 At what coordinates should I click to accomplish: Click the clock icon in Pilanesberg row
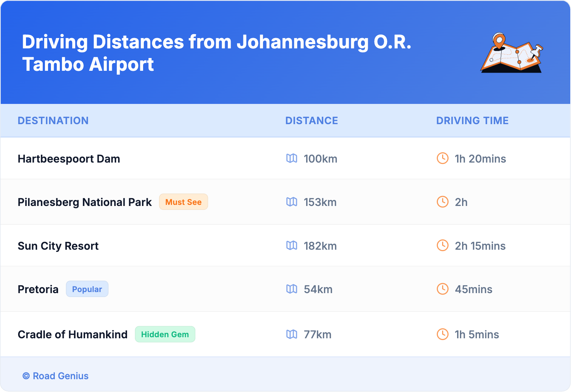(442, 202)
